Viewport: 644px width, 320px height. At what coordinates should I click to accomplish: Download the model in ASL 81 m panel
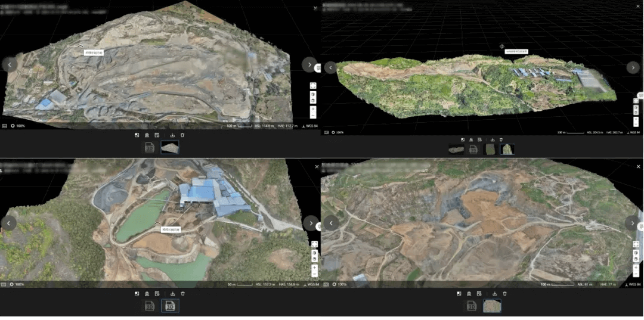point(495,294)
